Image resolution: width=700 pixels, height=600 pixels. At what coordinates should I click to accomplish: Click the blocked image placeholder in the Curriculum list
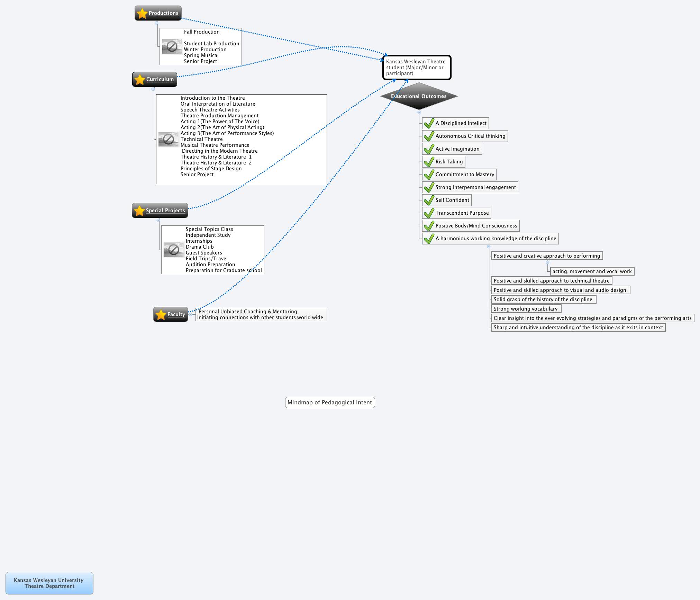(169, 139)
